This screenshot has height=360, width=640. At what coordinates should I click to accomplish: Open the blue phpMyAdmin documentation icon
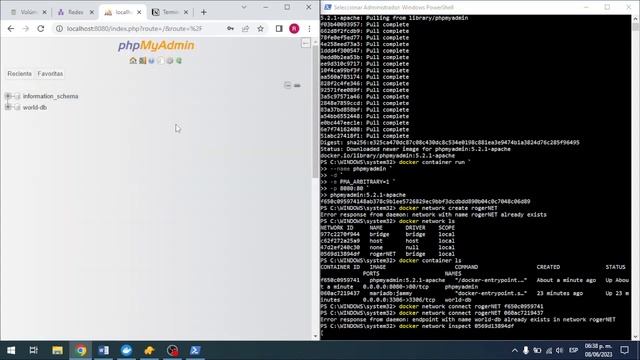[151, 61]
